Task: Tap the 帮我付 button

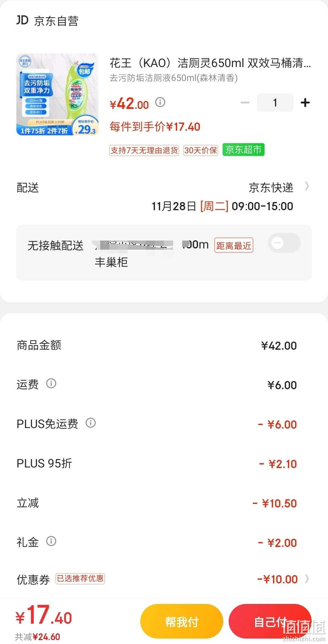Action: (182, 622)
